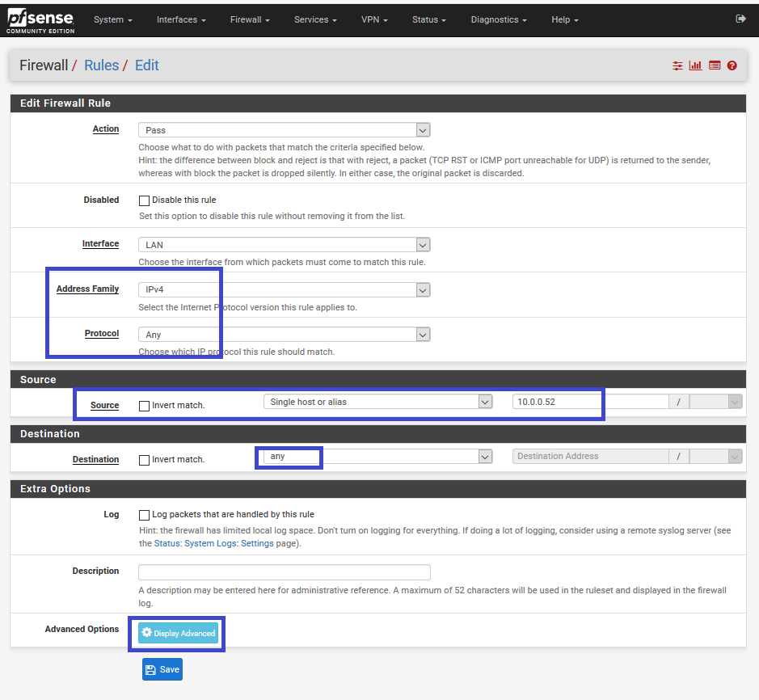Viewport: 759px width, 700px height.
Task: Click the Display Advanced button
Action: pyautogui.click(x=178, y=633)
